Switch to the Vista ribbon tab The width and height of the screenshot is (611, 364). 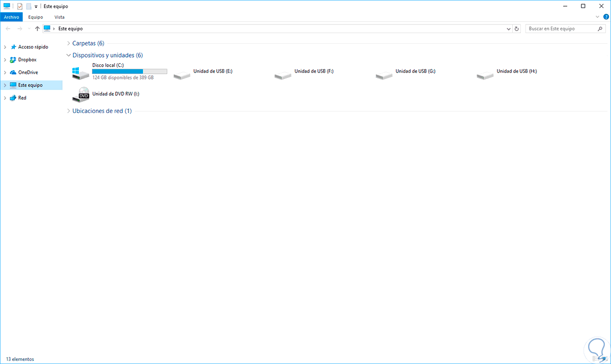pos(60,17)
